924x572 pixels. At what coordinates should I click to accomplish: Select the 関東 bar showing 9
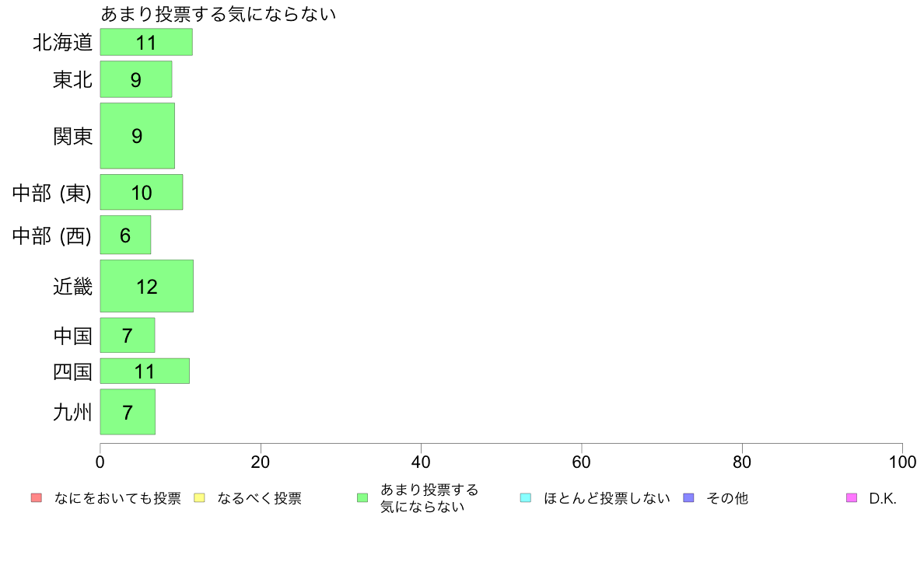(138, 135)
